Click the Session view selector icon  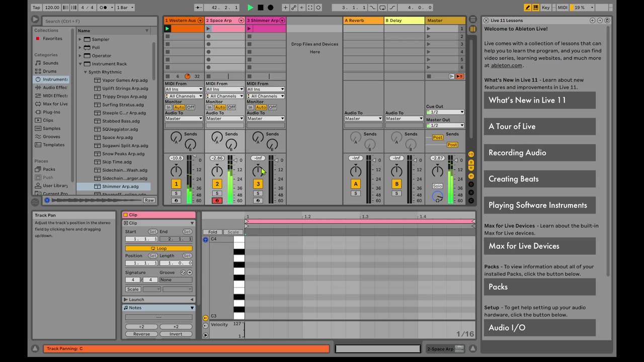(472, 29)
